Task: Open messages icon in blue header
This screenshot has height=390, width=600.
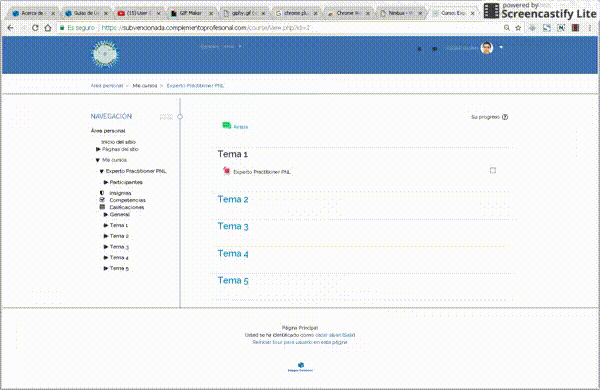Action: coord(434,49)
